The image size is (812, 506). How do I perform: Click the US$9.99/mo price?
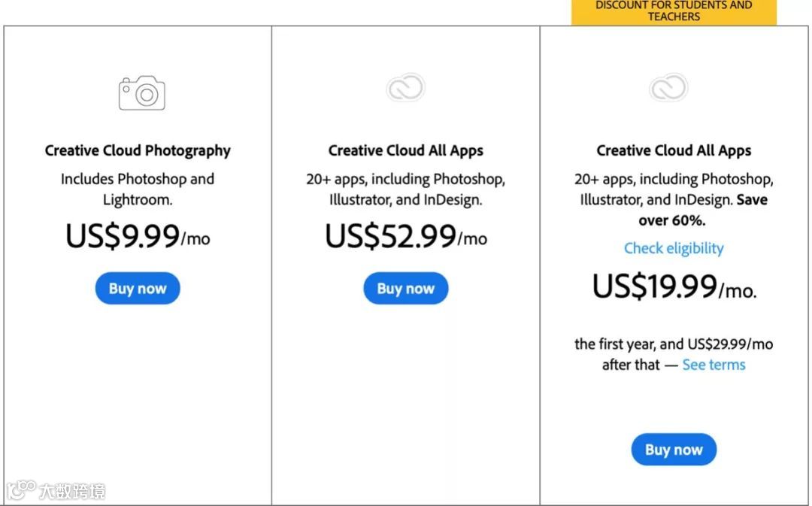(x=138, y=236)
